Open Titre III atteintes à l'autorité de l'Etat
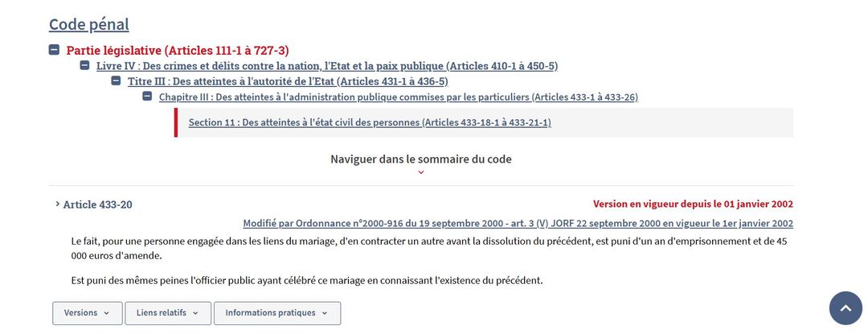This screenshot has width=868, height=334. point(287,81)
